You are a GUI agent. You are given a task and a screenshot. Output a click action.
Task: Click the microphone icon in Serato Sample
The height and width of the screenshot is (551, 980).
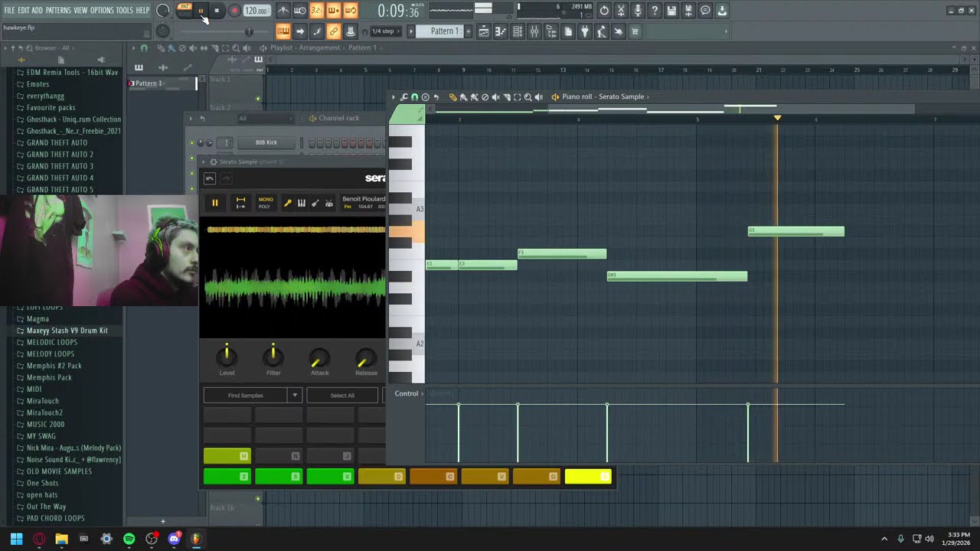(x=288, y=203)
